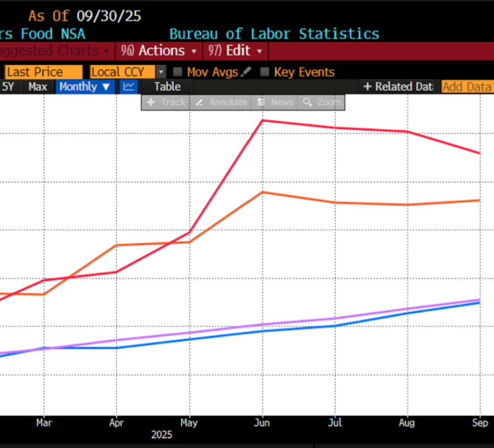The height and width of the screenshot is (448, 494).
Task: Click the Add Data input field
Action: click(466, 86)
